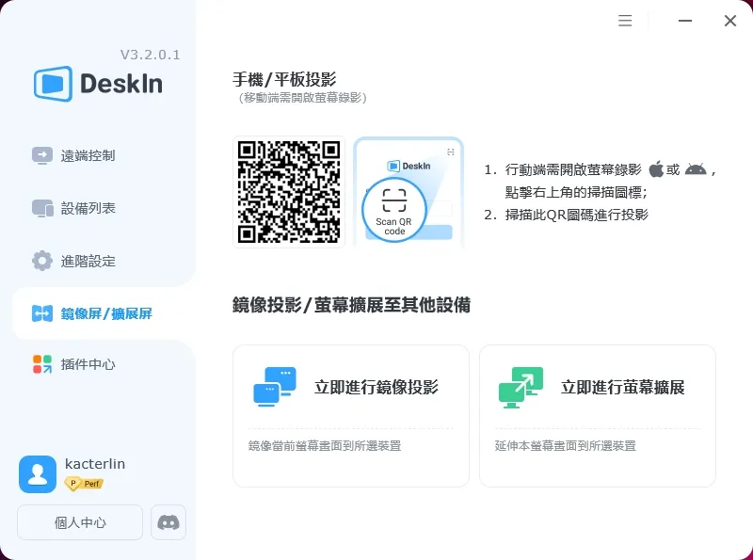Start 立即進行鏡像投影 card
Viewport: 753px width, 560px height.
[x=351, y=416]
